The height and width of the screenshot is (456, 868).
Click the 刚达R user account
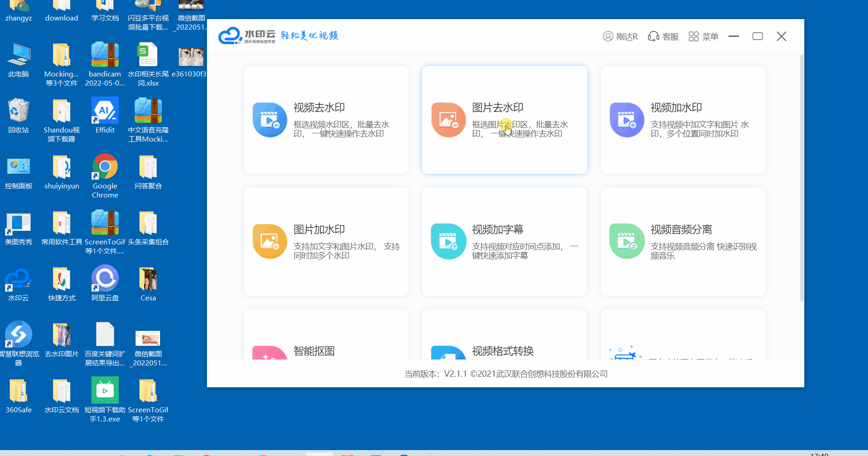point(620,36)
